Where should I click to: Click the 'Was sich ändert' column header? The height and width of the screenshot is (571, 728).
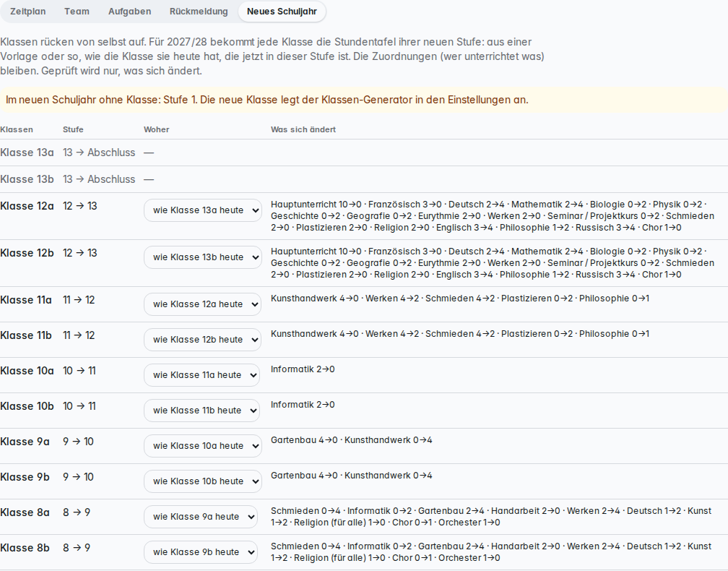click(x=303, y=129)
